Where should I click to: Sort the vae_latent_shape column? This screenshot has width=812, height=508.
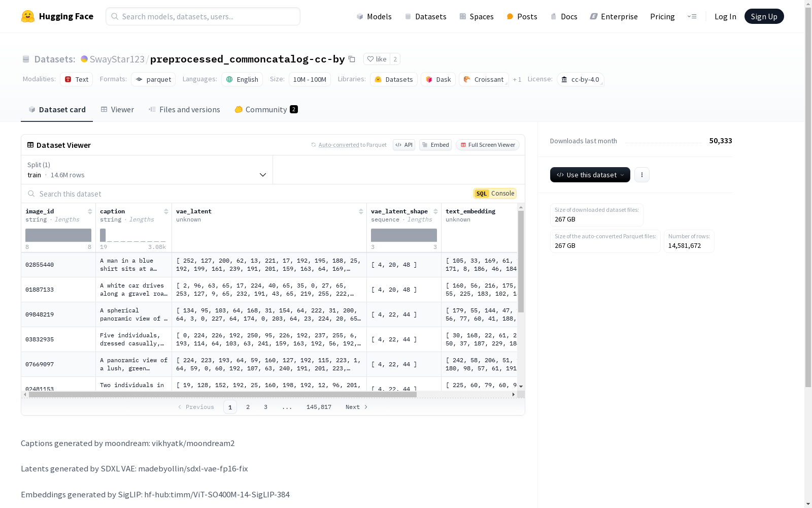pyautogui.click(x=435, y=211)
